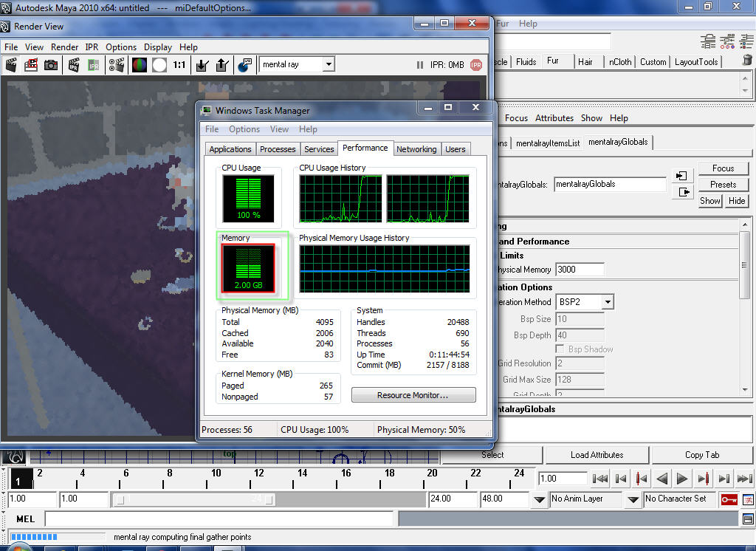Step back one key
This screenshot has height=551, width=756.
click(x=642, y=479)
